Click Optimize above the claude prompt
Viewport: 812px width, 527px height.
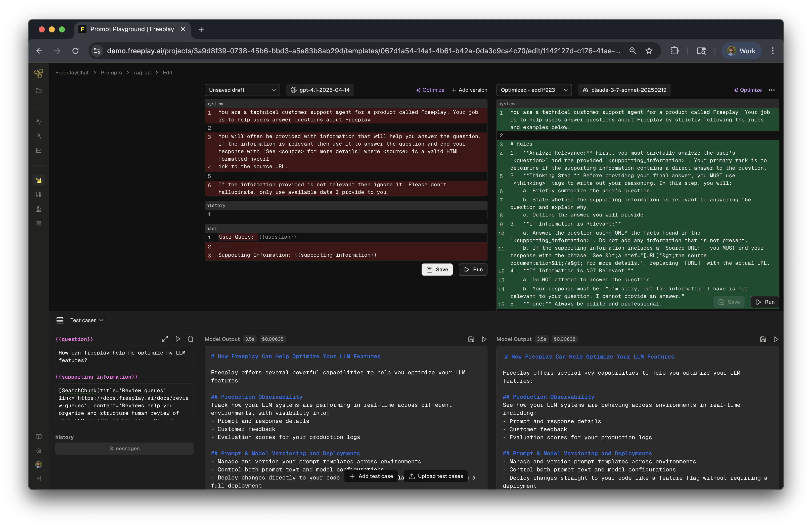coord(748,90)
